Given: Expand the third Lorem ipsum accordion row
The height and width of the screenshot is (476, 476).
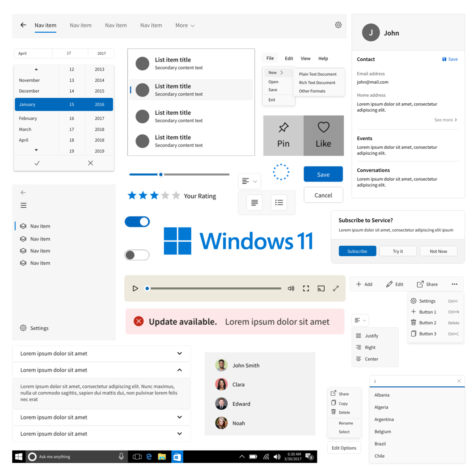Looking at the screenshot, I should [x=102, y=417].
